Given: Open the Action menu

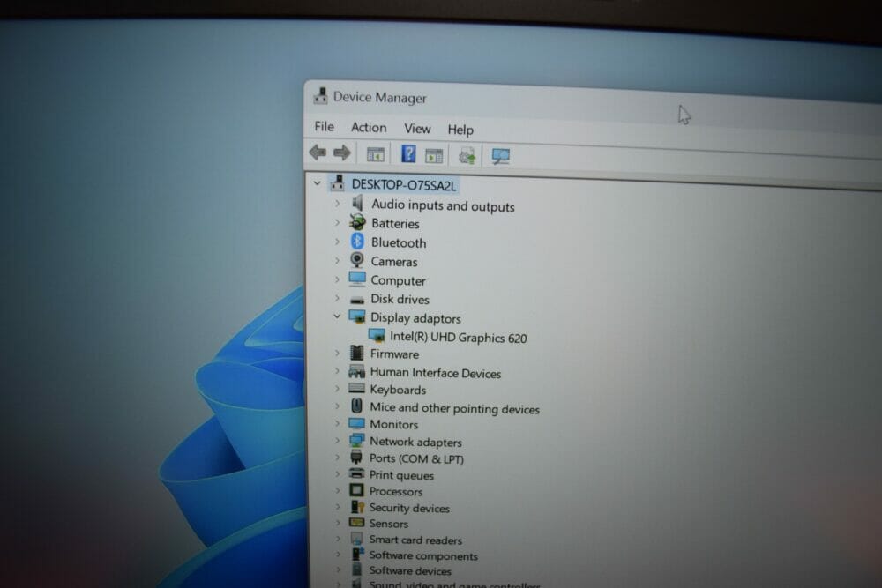Looking at the screenshot, I should coord(369,128).
